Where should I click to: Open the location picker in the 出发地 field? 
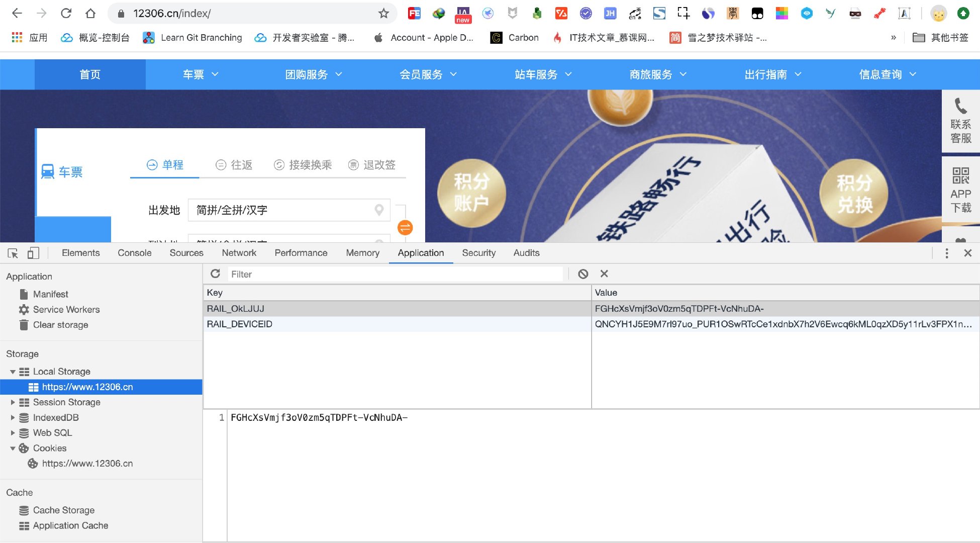[x=379, y=210]
